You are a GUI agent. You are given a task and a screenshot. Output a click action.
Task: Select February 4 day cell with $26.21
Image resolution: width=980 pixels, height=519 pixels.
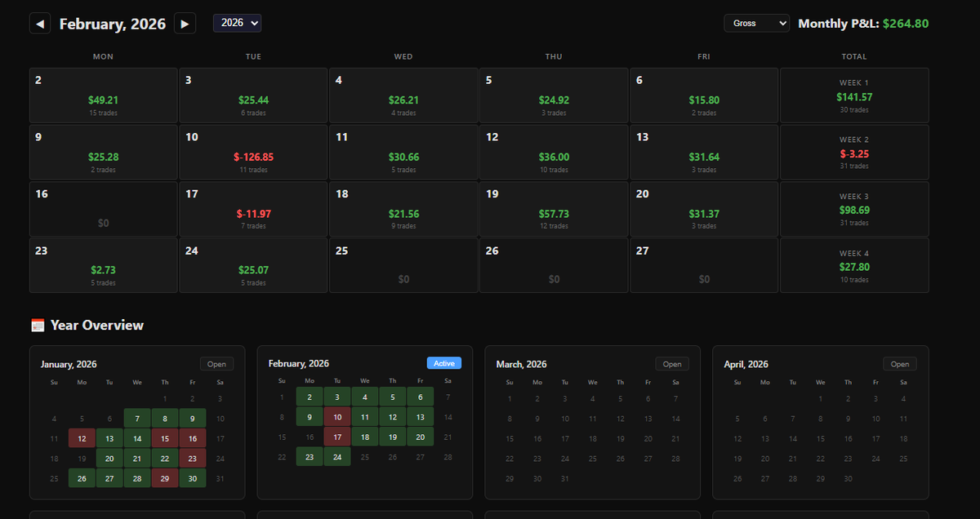tap(403, 95)
